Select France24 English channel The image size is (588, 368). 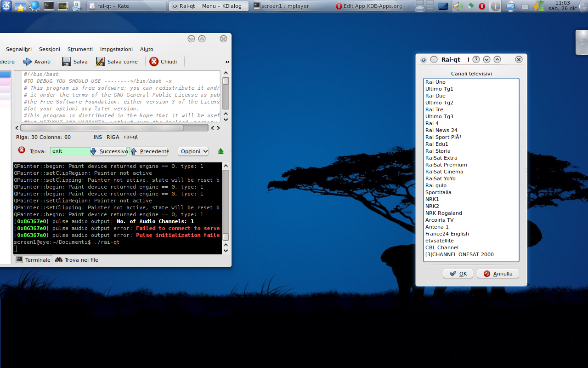pos(471,234)
